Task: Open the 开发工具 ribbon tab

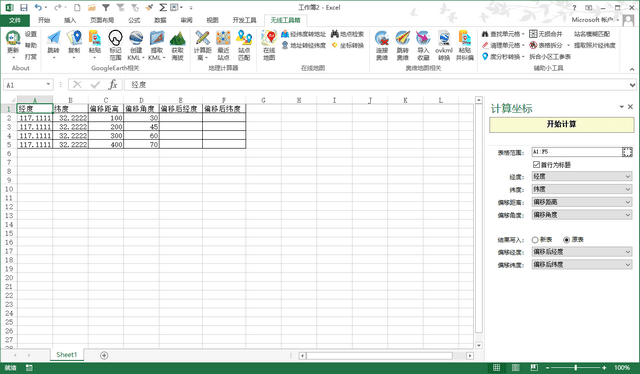Action: 244,20
